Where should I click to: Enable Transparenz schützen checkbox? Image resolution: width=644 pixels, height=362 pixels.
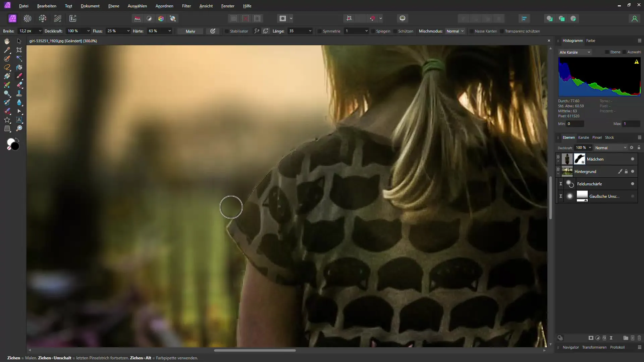coord(502,31)
